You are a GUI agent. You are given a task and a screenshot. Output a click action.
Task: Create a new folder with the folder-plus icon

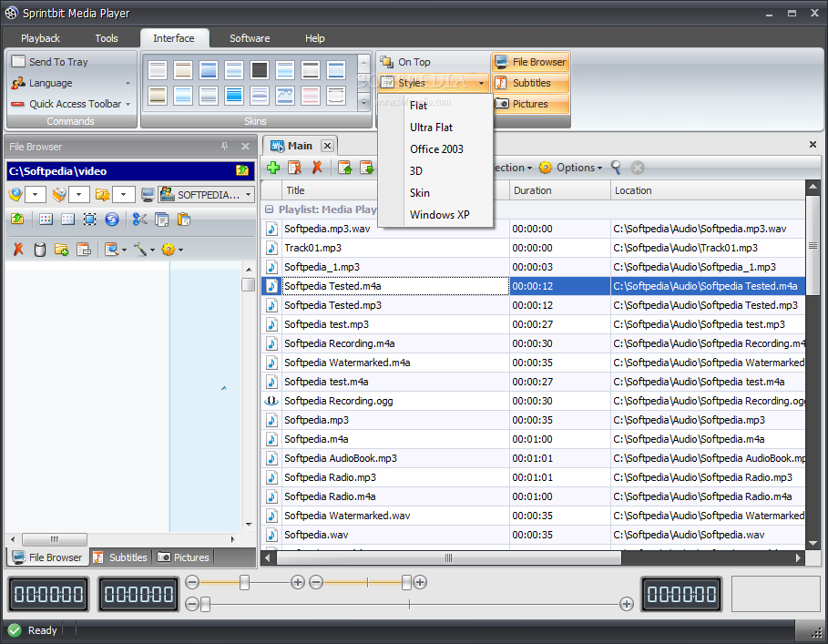click(x=61, y=250)
